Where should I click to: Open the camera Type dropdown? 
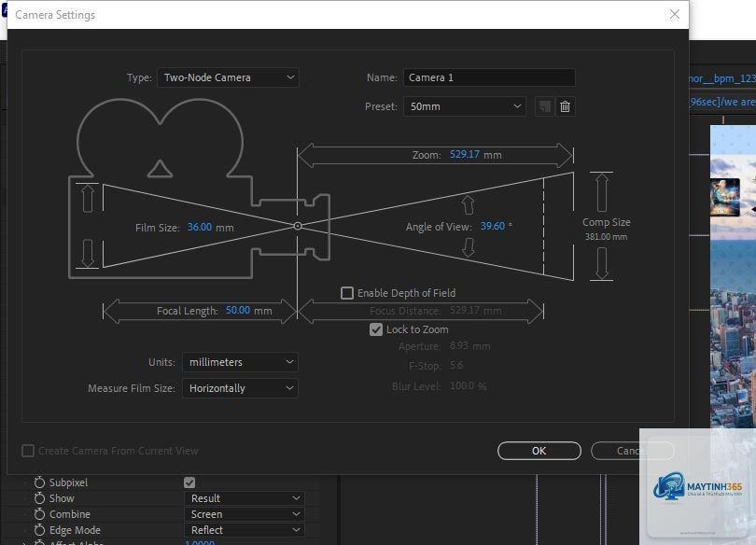228,77
